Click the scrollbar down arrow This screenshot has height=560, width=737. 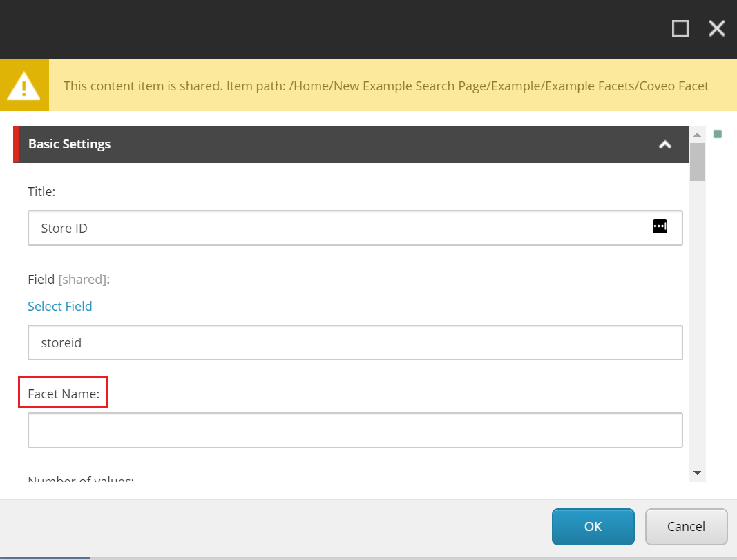[697, 473]
